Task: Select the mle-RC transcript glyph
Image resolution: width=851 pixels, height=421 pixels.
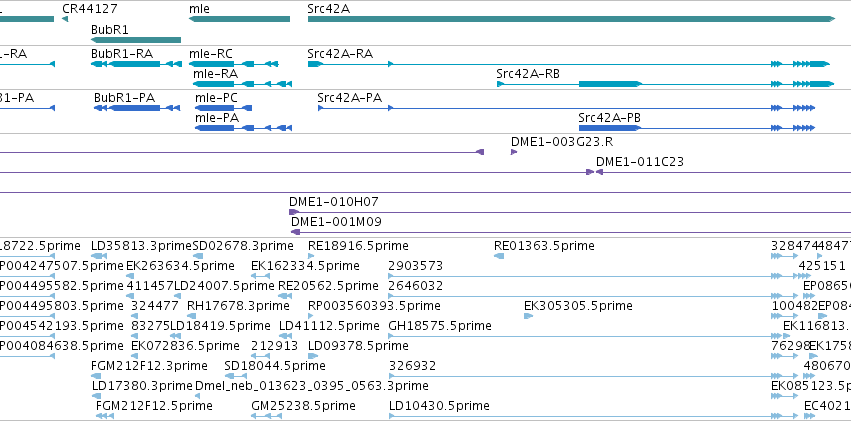Action: pyautogui.click(x=233, y=64)
